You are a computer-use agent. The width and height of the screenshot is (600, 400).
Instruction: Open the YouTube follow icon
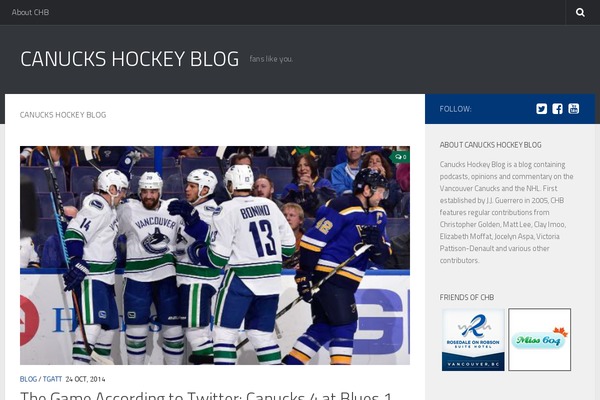573,109
